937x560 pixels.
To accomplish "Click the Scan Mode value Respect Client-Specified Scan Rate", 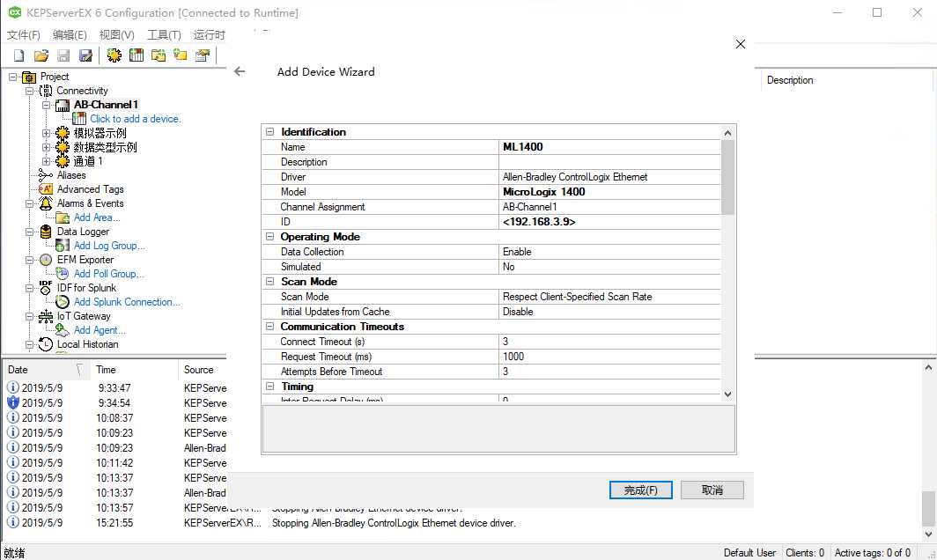I will [x=609, y=297].
